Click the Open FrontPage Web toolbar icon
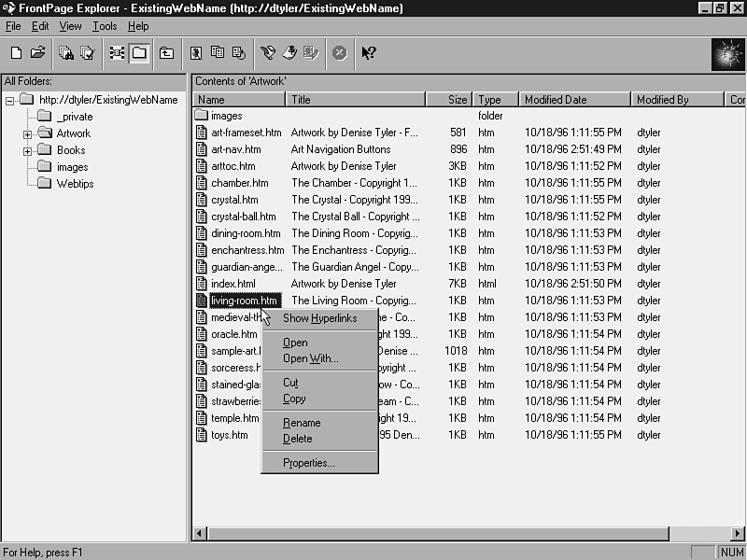This screenshot has width=747, height=560. point(37,53)
